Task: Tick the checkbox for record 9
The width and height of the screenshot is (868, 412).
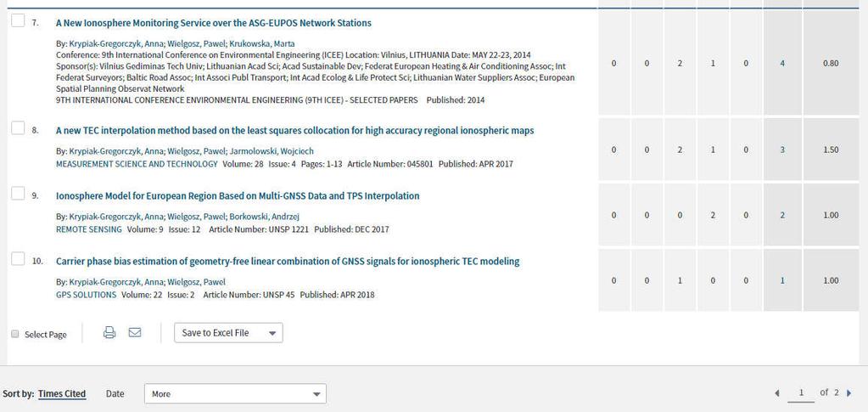Action: pyautogui.click(x=18, y=194)
